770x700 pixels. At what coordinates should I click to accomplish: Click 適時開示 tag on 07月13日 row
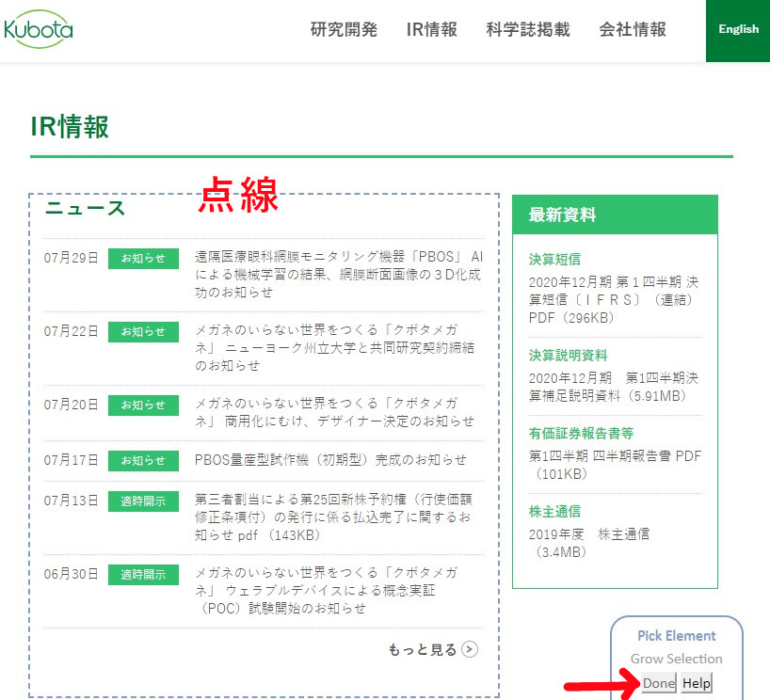pos(143,501)
